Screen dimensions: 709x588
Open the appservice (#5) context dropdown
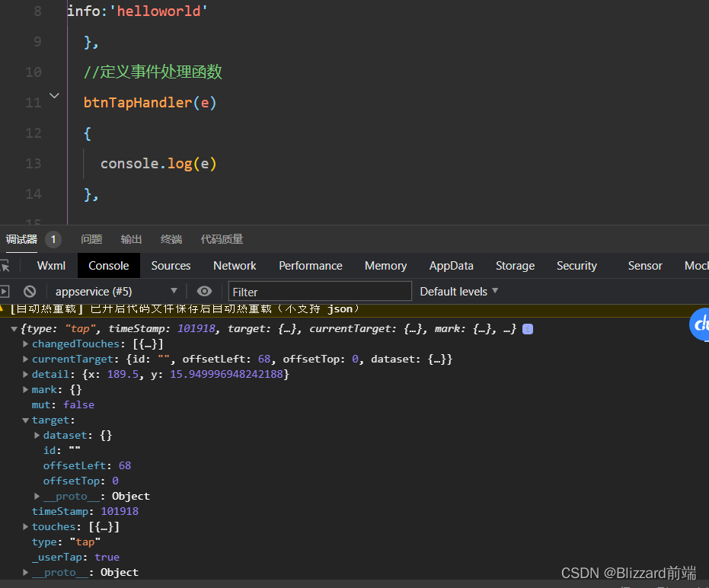point(116,291)
